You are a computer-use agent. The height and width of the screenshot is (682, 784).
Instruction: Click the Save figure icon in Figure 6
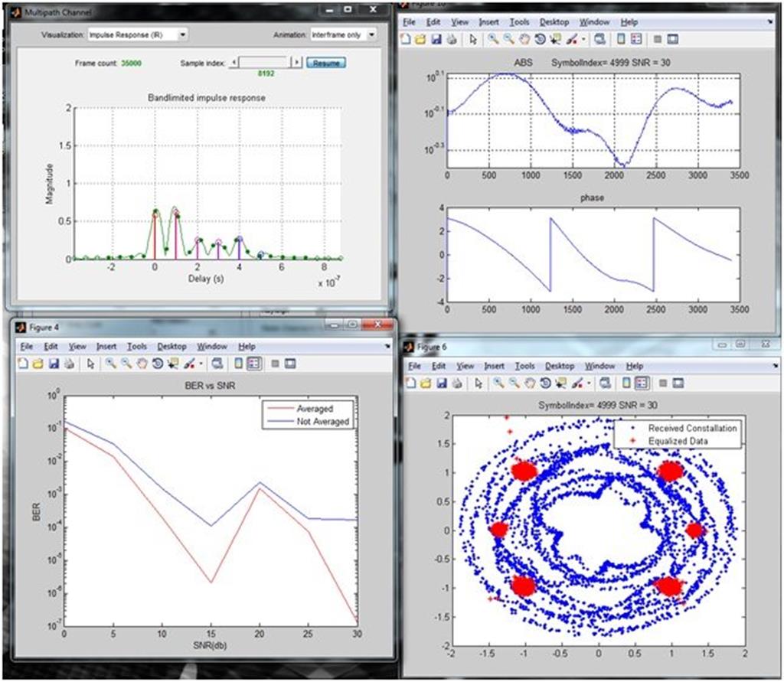tap(444, 383)
